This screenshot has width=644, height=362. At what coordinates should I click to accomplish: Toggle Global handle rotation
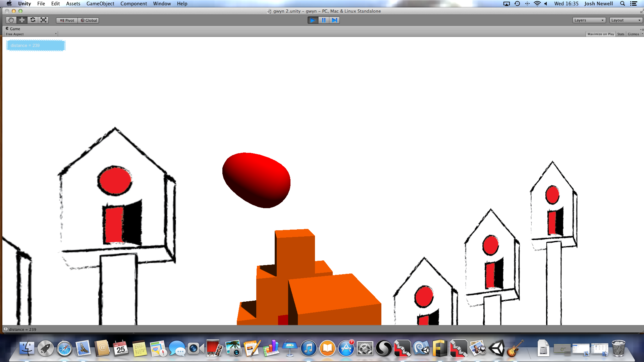(x=89, y=20)
